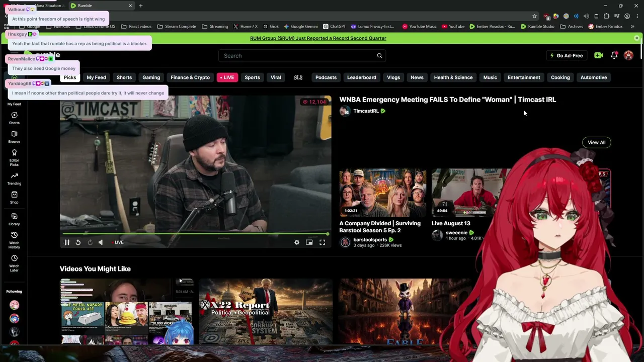Click the green go-live camera icon

(598, 56)
